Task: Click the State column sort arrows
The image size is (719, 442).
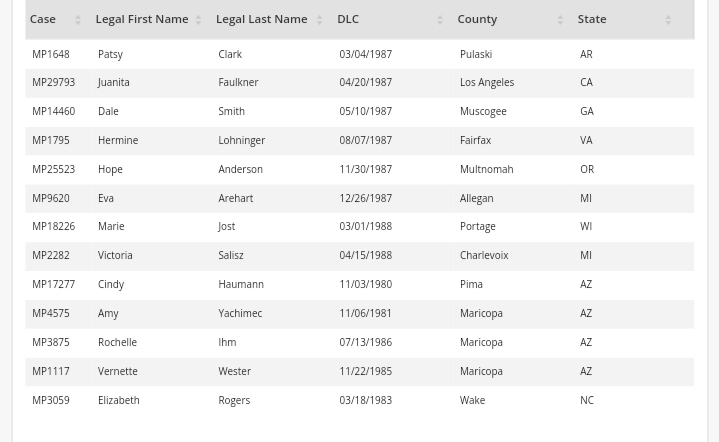Action: pos(668,20)
